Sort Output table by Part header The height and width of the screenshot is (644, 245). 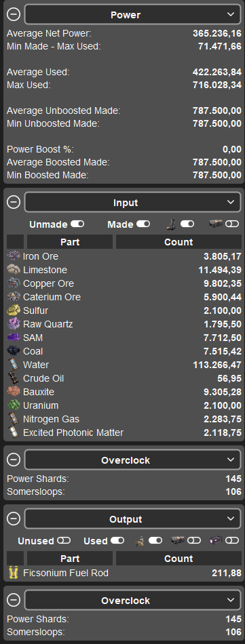pos(70,559)
